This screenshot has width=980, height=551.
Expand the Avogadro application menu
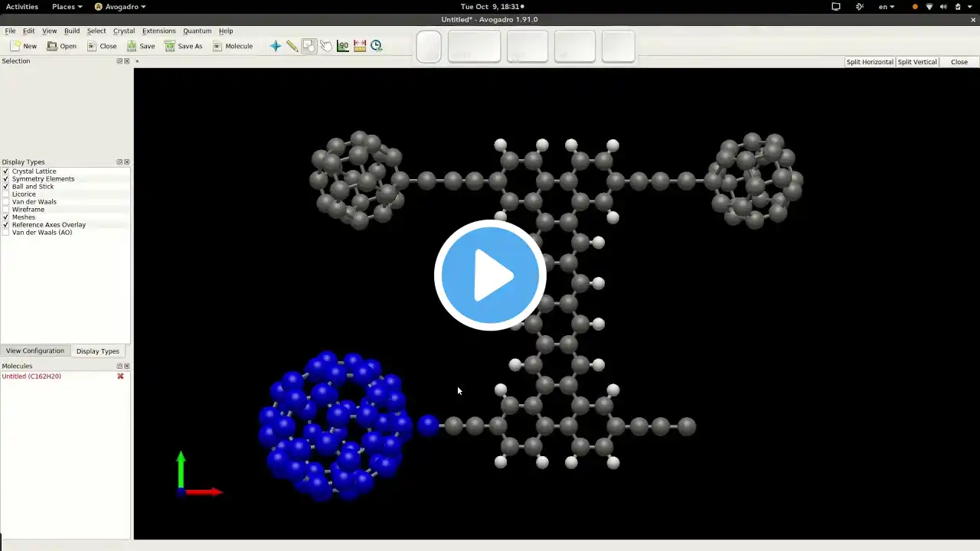[x=120, y=7]
